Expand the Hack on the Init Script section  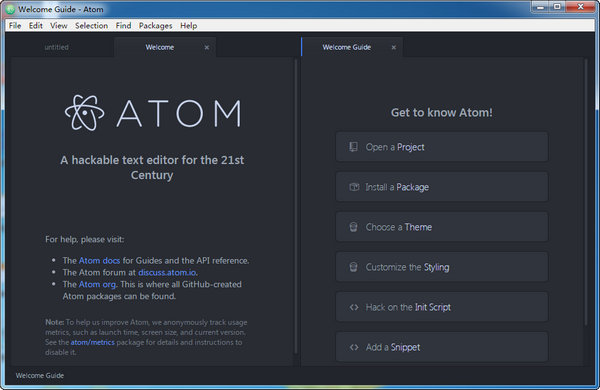[x=442, y=307]
